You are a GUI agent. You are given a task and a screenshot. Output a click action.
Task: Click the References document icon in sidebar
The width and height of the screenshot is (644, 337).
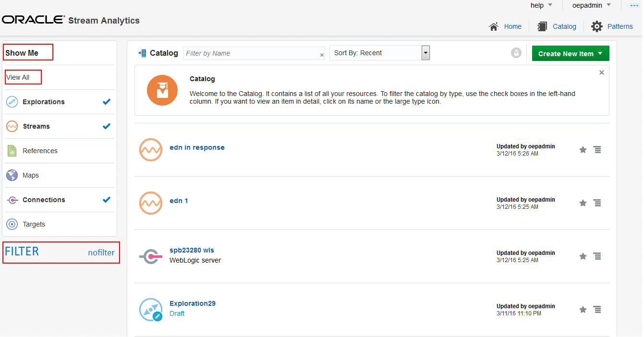tap(12, 151)
